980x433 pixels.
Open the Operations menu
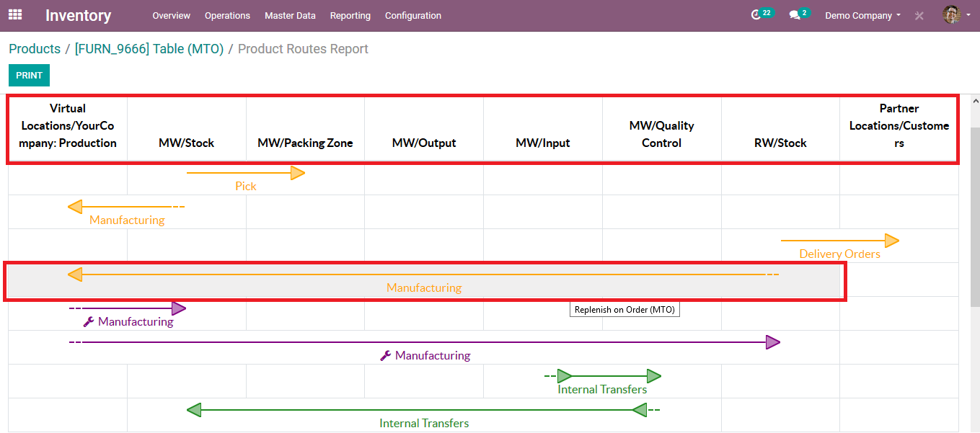(227, 15)
